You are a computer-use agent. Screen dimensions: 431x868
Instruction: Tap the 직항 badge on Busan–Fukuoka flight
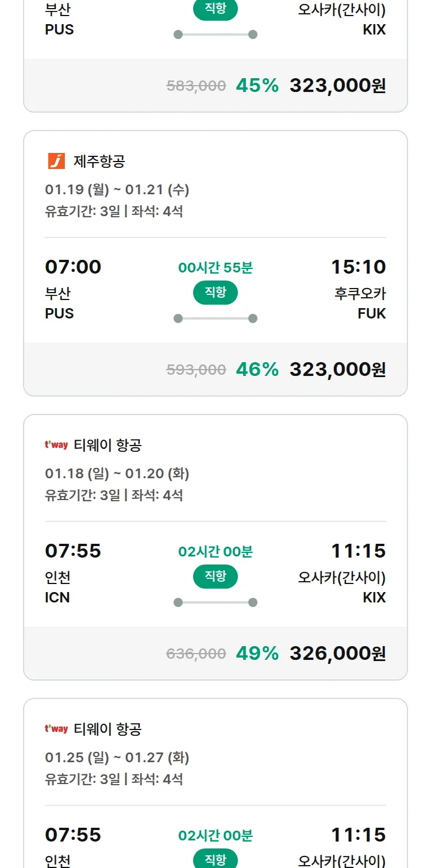[215, 293]
